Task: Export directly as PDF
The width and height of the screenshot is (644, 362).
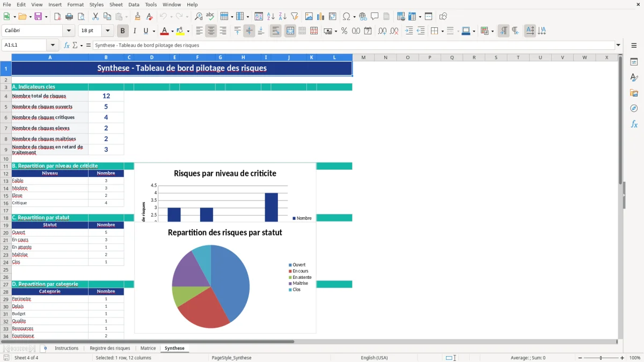Action: 57,17
